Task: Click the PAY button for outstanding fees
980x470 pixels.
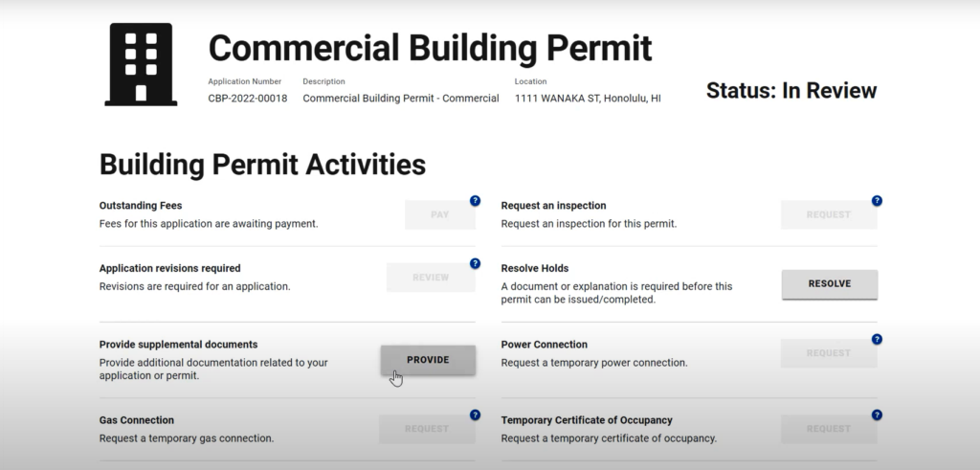Action: pos(440,214)
